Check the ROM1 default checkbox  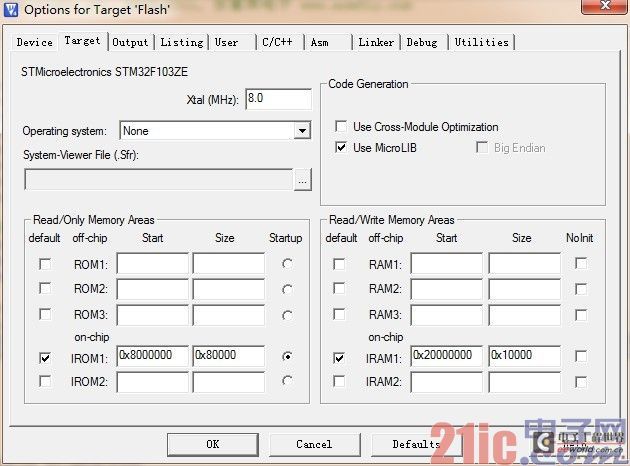tap(45, 264)
